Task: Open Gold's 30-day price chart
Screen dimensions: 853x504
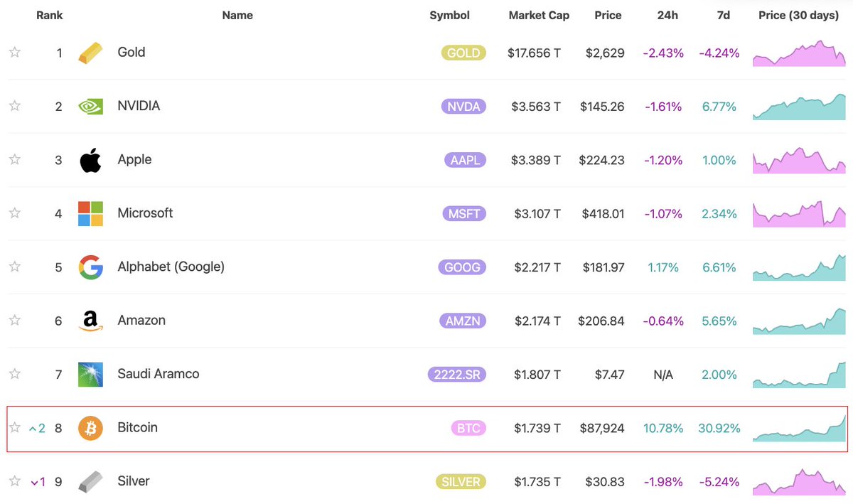Action: [800, 53]
